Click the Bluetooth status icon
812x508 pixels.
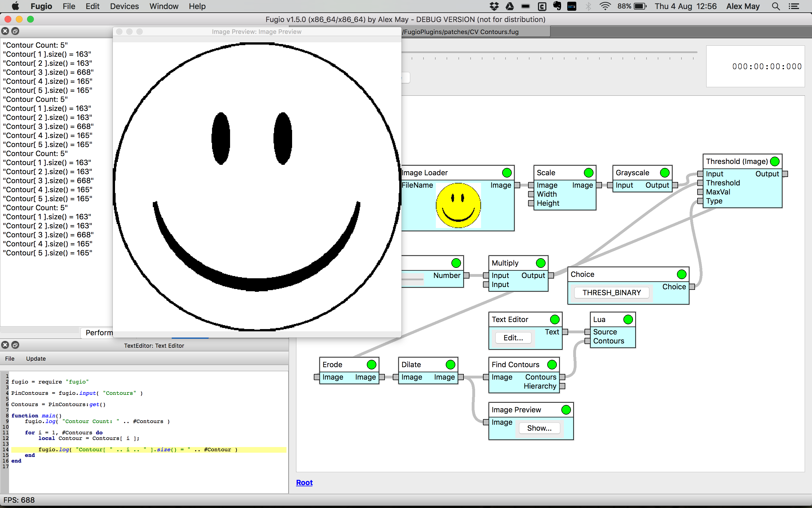tap(588, 6)
